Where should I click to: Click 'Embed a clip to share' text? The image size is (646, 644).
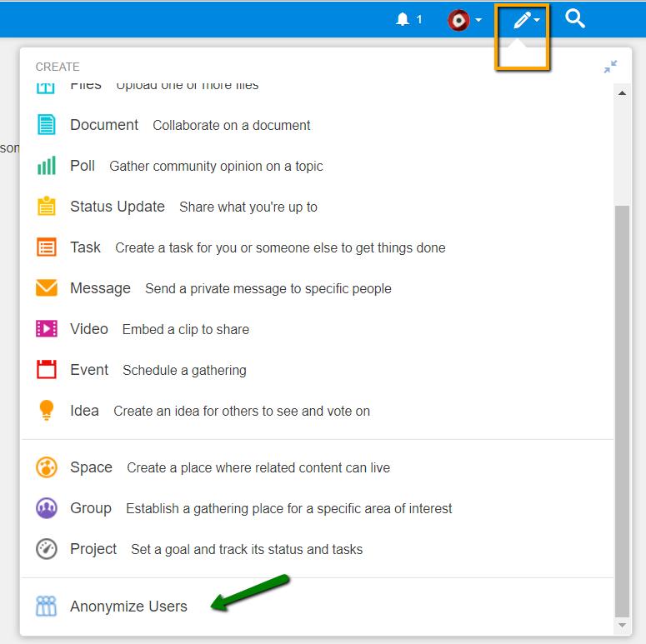(x=186, y=329)
